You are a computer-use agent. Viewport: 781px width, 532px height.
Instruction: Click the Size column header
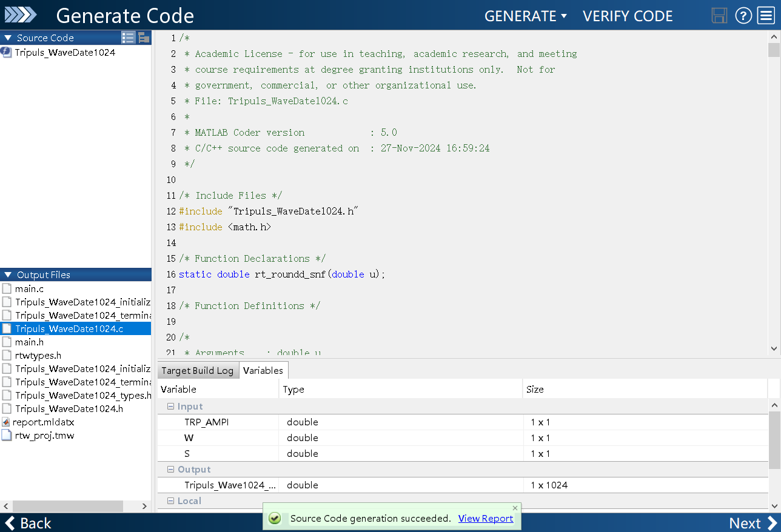[645, 389]
